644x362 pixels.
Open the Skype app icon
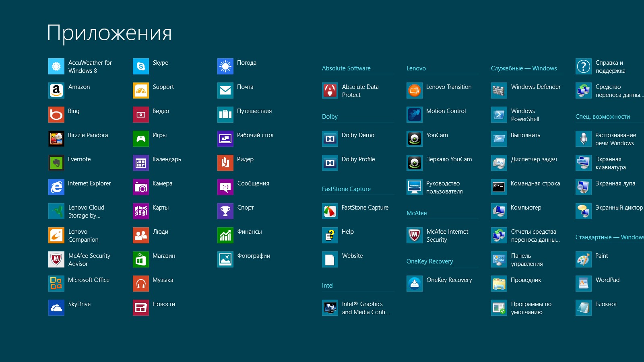tap(140, 66)
